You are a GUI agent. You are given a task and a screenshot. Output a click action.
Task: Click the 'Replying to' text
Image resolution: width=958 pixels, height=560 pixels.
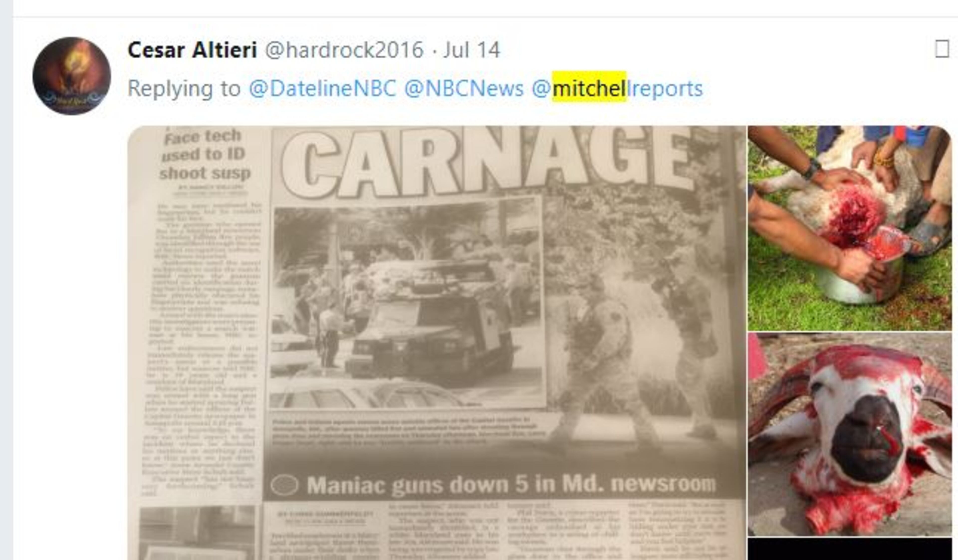pos(184,89)
